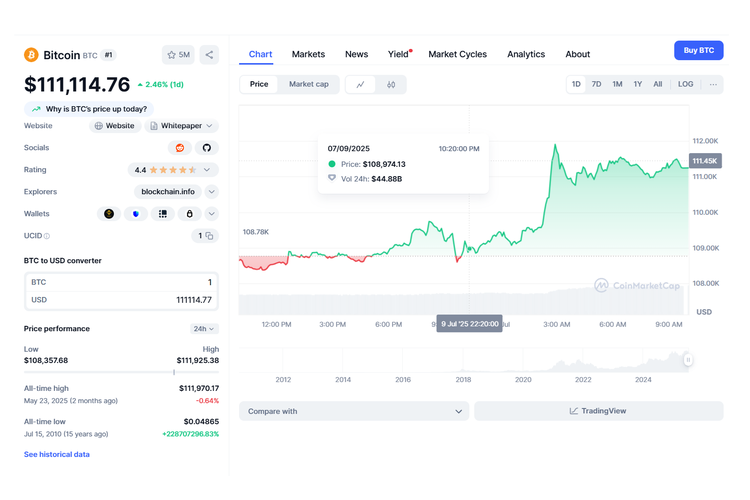Open TradingView chart
The height and width of the screenshot is (500, 750).
pos(598,411)
